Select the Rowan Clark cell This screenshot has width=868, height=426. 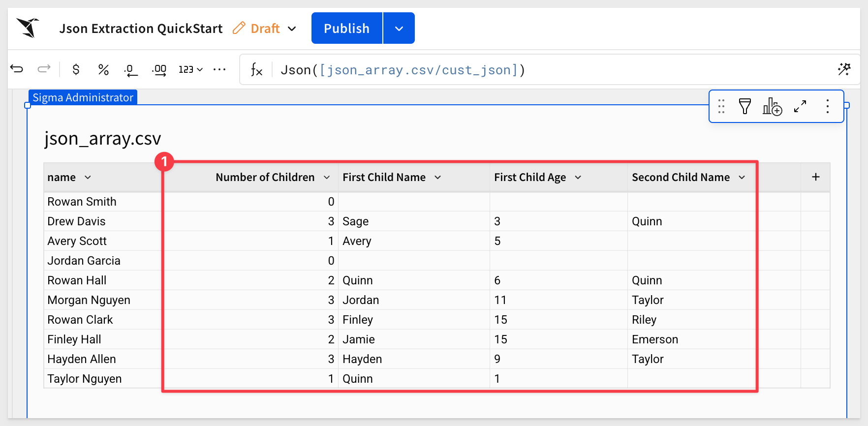click(x=103, y=320)
